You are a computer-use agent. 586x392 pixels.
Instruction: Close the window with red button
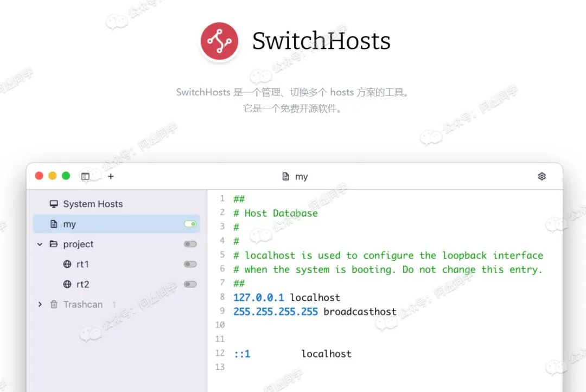tap(39, 176)
